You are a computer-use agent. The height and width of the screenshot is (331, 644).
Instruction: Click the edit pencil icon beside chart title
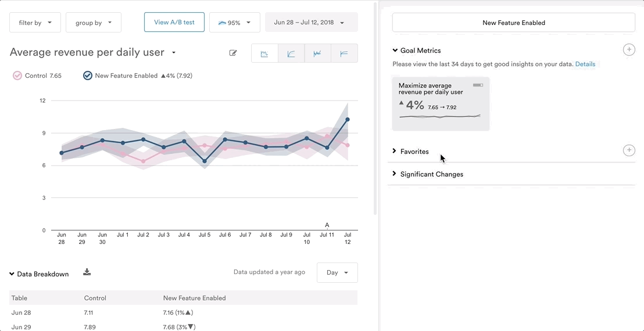[233, 53]
